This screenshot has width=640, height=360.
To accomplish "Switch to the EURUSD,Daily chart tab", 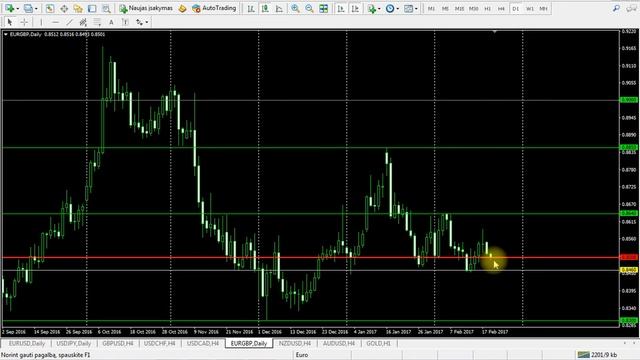I will pos(27,343).
